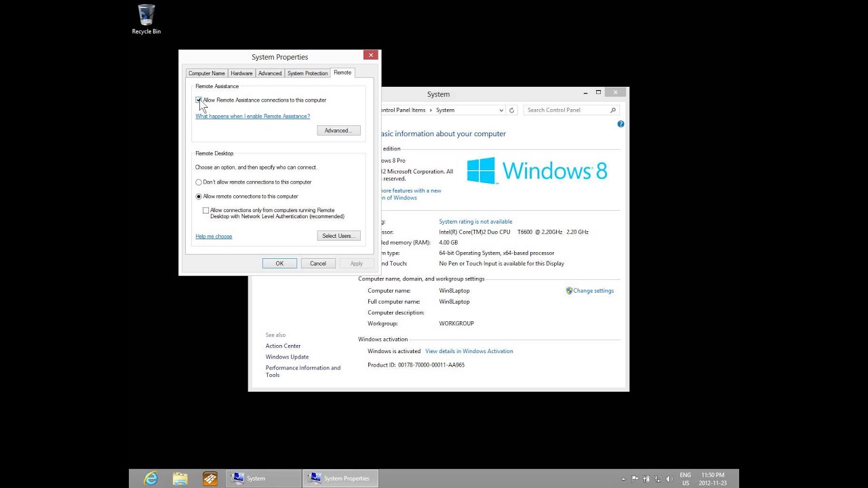Screen dimensions: 868x488
Task: Click Cancel in System Properties
Action: pyautogui.click(x=318, y=264)
